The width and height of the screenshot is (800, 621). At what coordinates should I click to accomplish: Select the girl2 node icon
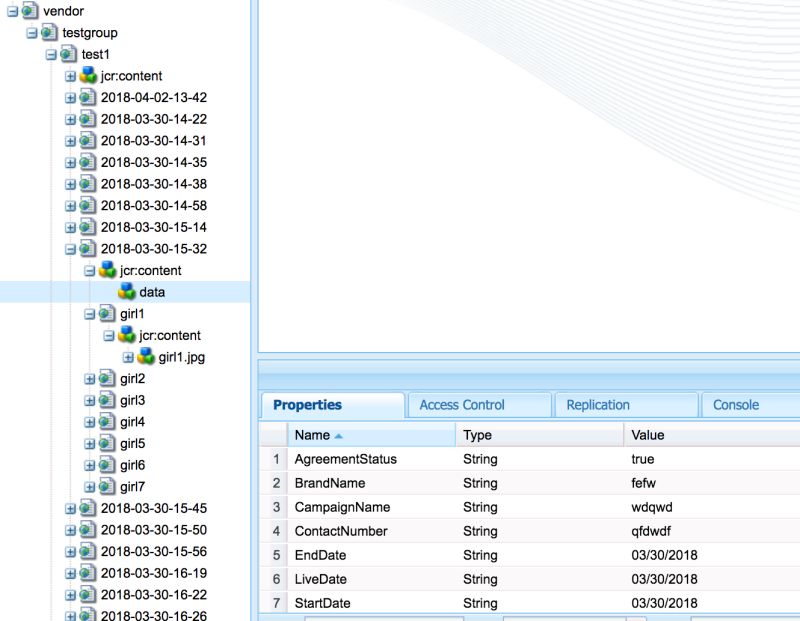105,378
